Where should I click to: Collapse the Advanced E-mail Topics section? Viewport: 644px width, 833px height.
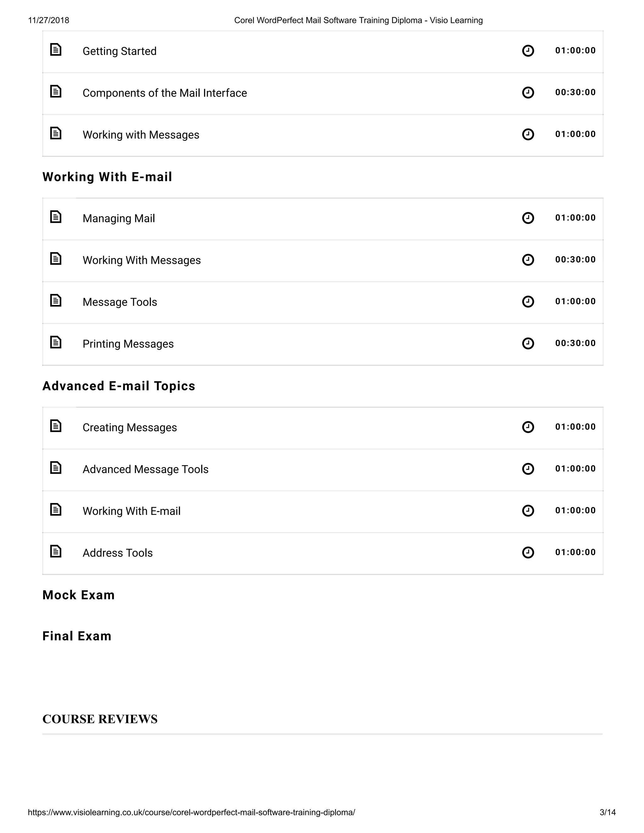click(119, 386)
